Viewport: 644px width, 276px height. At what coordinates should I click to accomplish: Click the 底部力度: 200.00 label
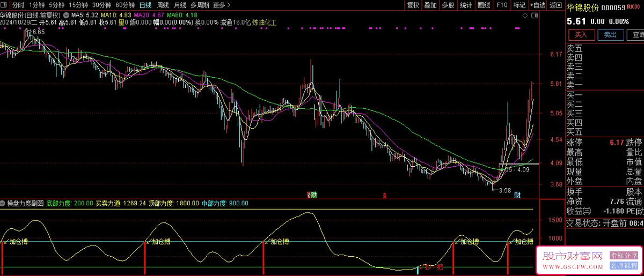pyautogui.click(x=70, y=203)
